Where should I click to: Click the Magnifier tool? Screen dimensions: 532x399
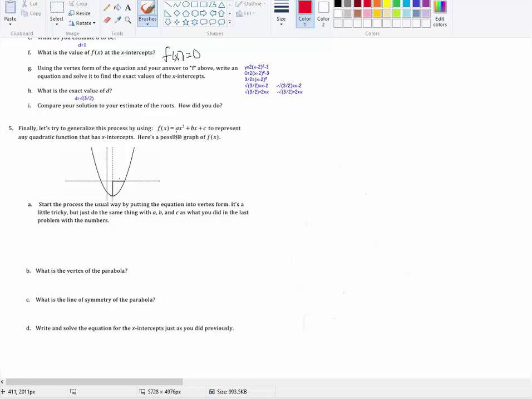click(x=128, y=20)
